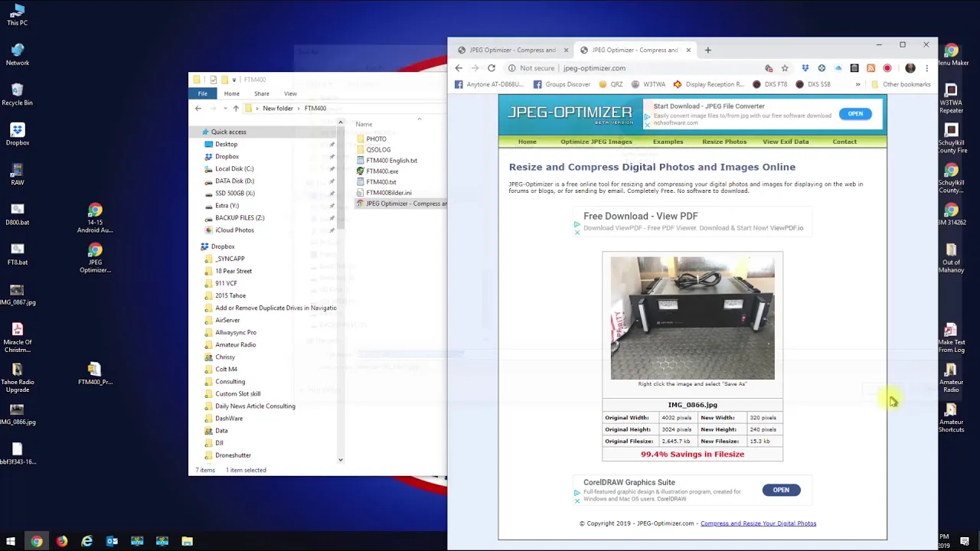
Task: Select the QSOLOG folder
Action: point(378,150)
